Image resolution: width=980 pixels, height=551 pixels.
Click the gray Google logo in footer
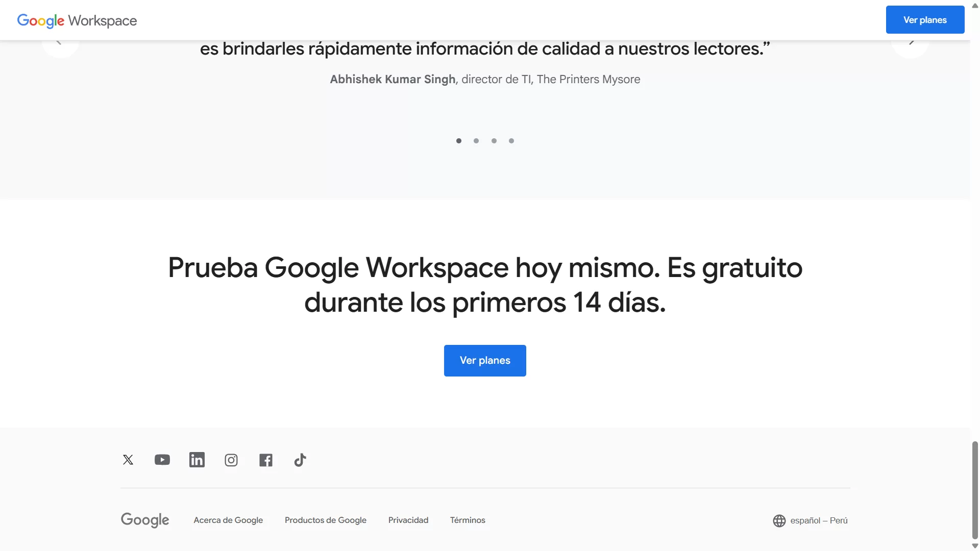[145, 520]
